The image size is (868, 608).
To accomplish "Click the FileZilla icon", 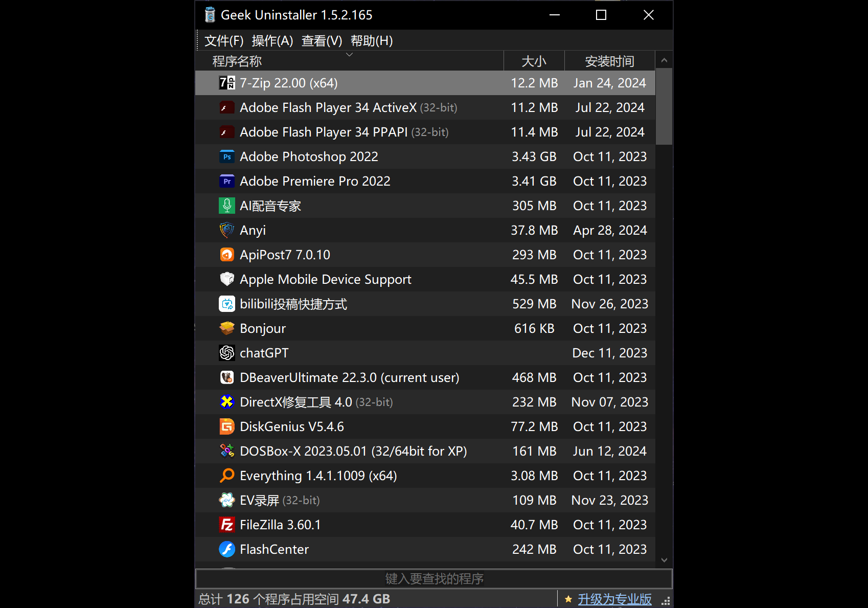I will [227, 525].
